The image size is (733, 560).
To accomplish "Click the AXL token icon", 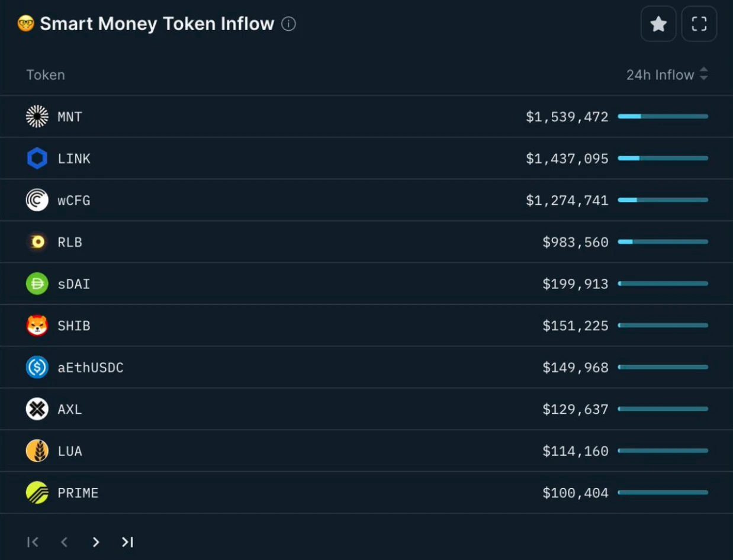I will point(37,409).
